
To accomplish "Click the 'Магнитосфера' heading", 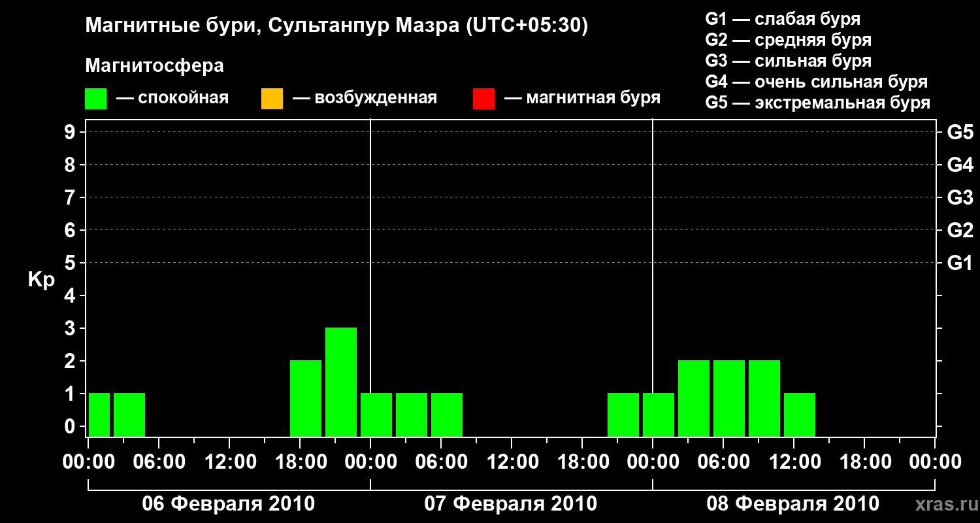I will click(155, 66).
